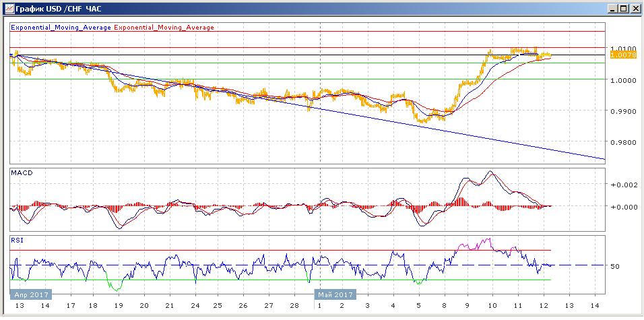Click date 28 on the time axis
The width and height of the screenshot is (644, 320).
294,306
